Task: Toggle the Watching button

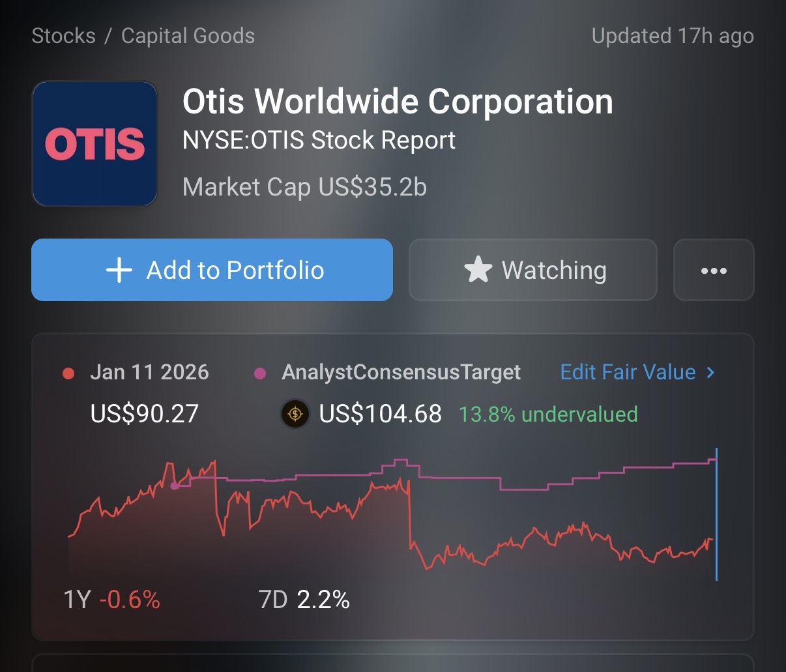Action: point(532,270)
